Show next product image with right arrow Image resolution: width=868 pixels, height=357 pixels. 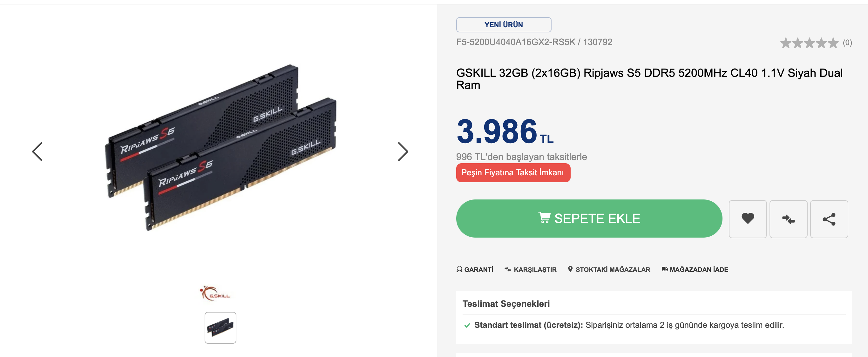click(x=403, y=152)
